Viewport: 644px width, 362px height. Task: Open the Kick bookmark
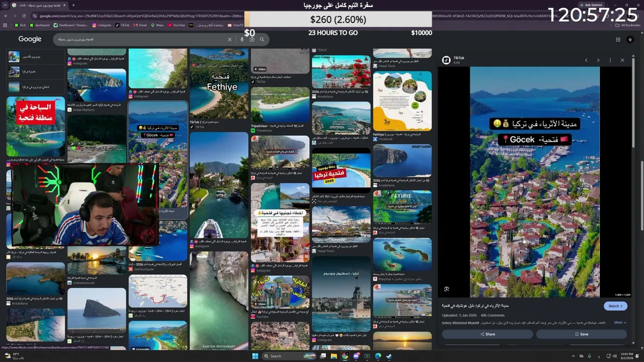pyautogui.click(x=20, y=25)
